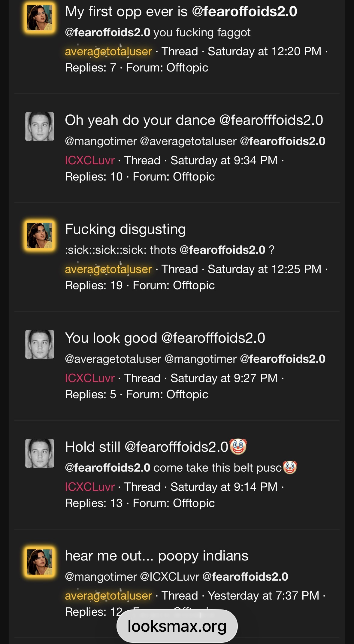
Task: Open the 'You look good' thread title
Action: point(165,338)
